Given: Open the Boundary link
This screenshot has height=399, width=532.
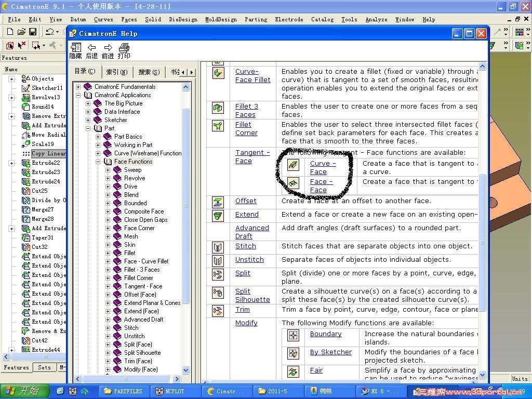Looking at the screenshot, I should (326, 334).
